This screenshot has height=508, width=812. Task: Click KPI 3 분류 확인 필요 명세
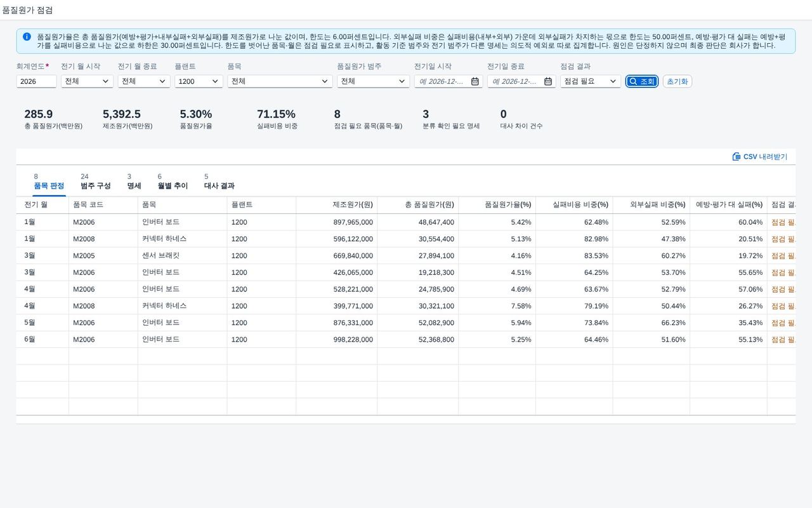pos(451,119)
